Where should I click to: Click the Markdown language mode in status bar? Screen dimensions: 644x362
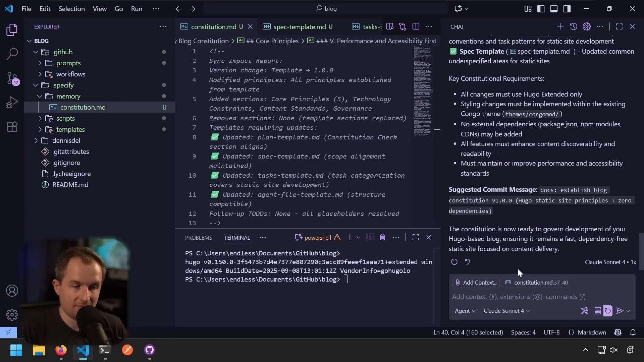(592, 332)
